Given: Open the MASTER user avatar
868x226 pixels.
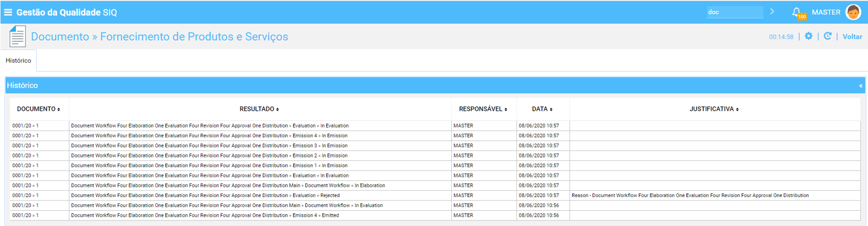Looking at the screenshot, I should click(x=853, y=12).
